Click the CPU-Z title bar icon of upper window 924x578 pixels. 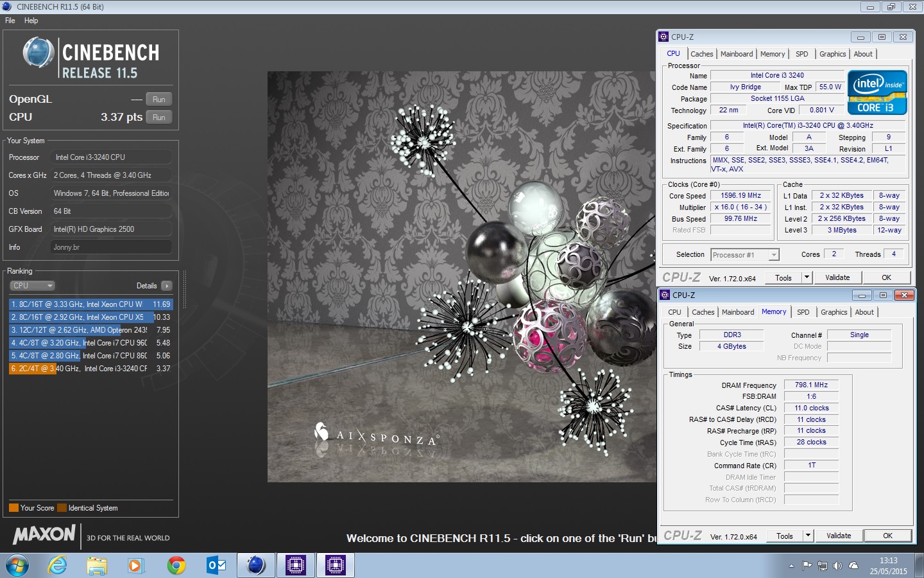663,37
